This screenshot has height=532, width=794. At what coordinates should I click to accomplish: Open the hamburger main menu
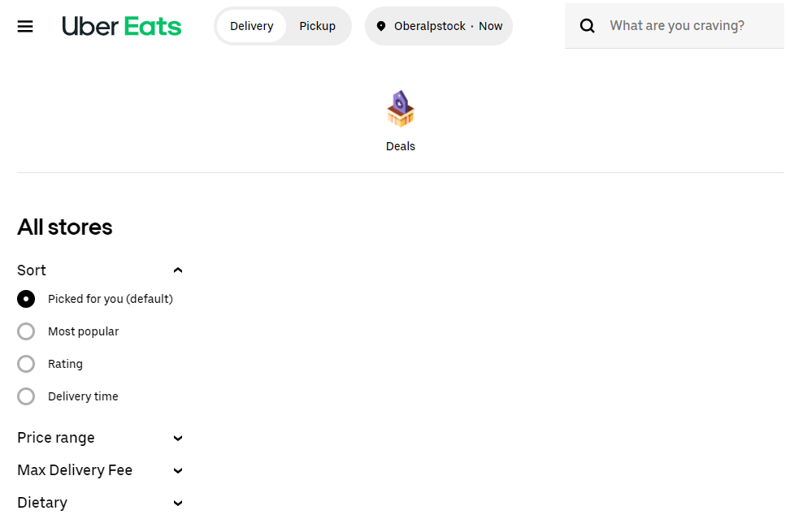(25, 26)
